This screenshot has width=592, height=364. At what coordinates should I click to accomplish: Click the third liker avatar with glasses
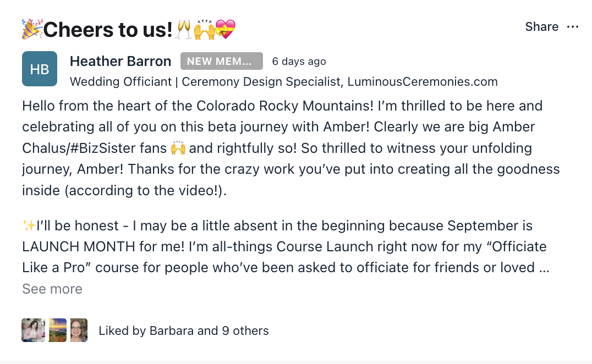click(x=79, y=330)
